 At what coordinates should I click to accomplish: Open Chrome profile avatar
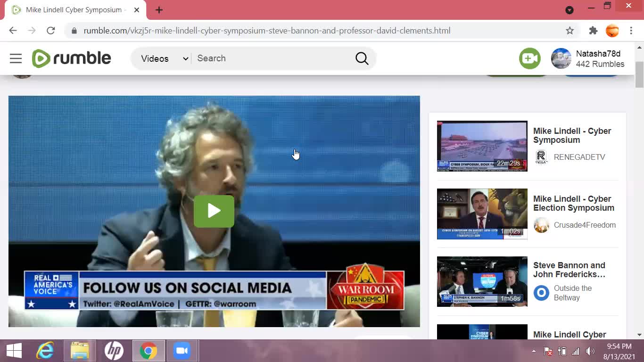[612, 31]
